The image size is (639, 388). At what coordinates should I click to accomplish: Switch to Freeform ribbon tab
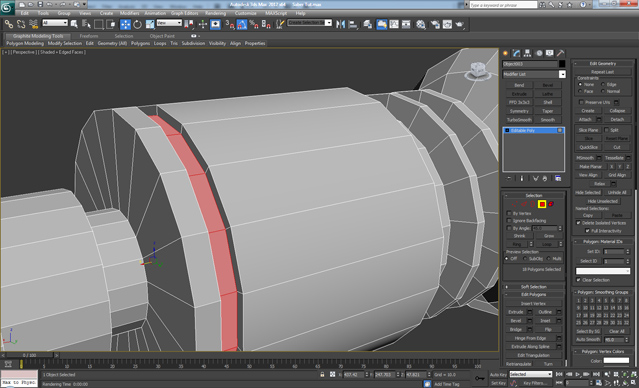coord(89,36)
